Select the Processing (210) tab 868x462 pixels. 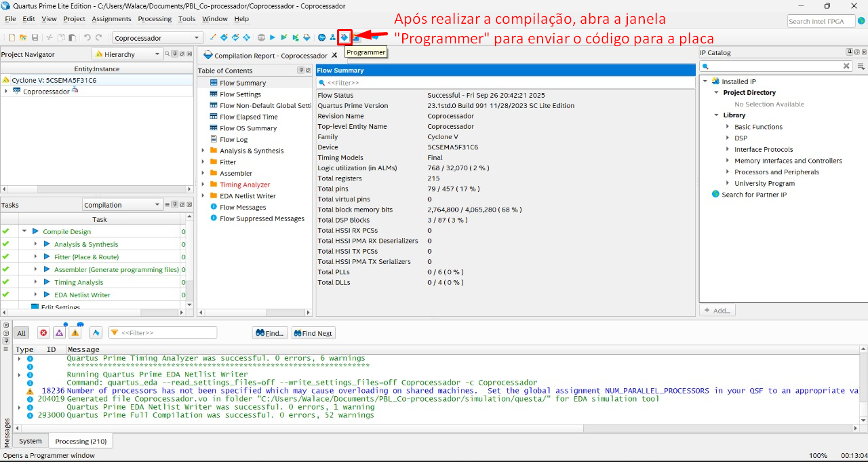click(81, 441)
